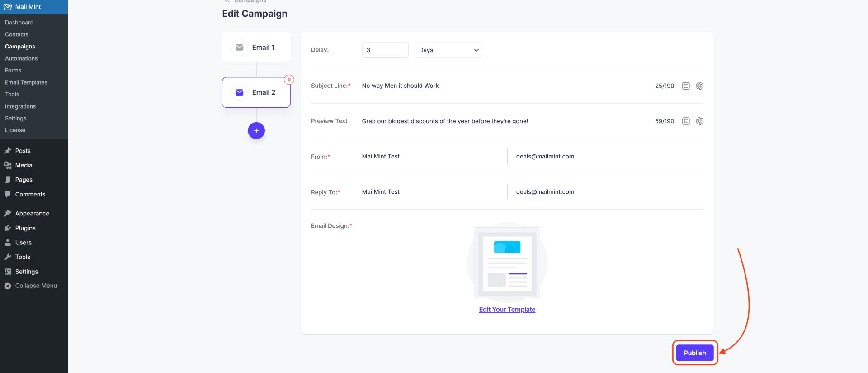The height and width of the screenshot is (373, 868).
Task: Generate Preview Text with AI icon
Action: coord(700,121)
